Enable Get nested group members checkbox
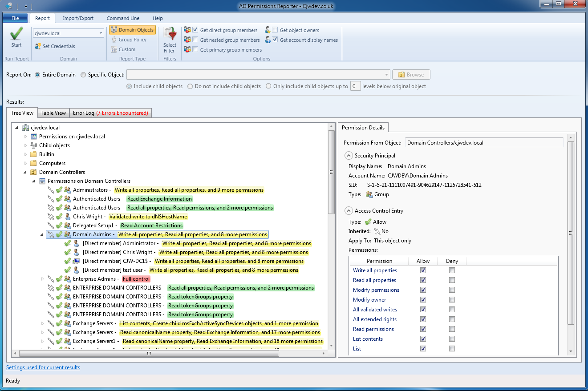 coord(195,40)
